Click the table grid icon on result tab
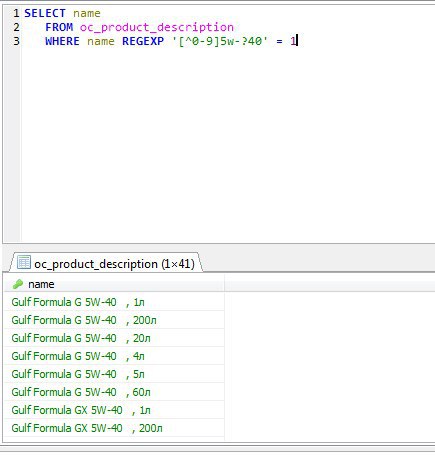Screen dimensions: 435x460 [x=24, y=262]
